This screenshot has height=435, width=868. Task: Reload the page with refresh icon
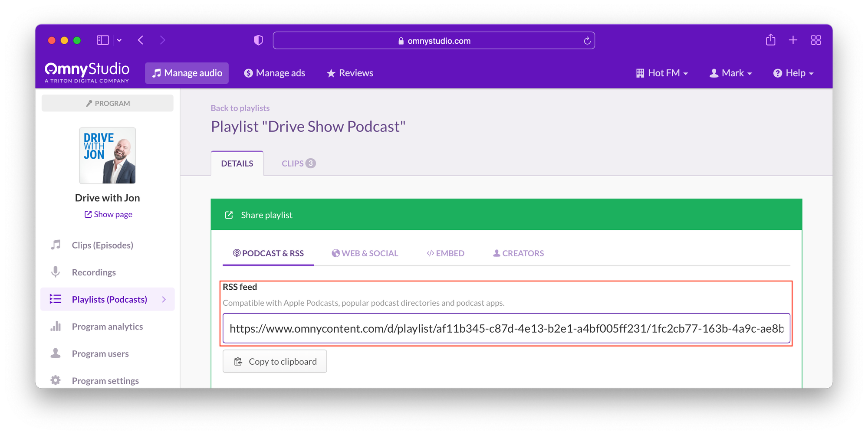point(587,41)
